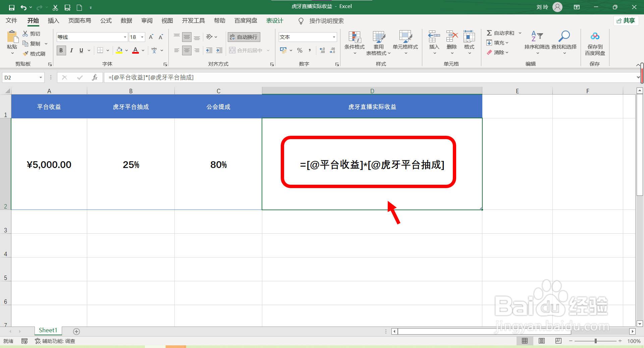Toggle Wrap Text (自动换行)
The height and width of the screenshot is (348, 644).
click(244, 37)
